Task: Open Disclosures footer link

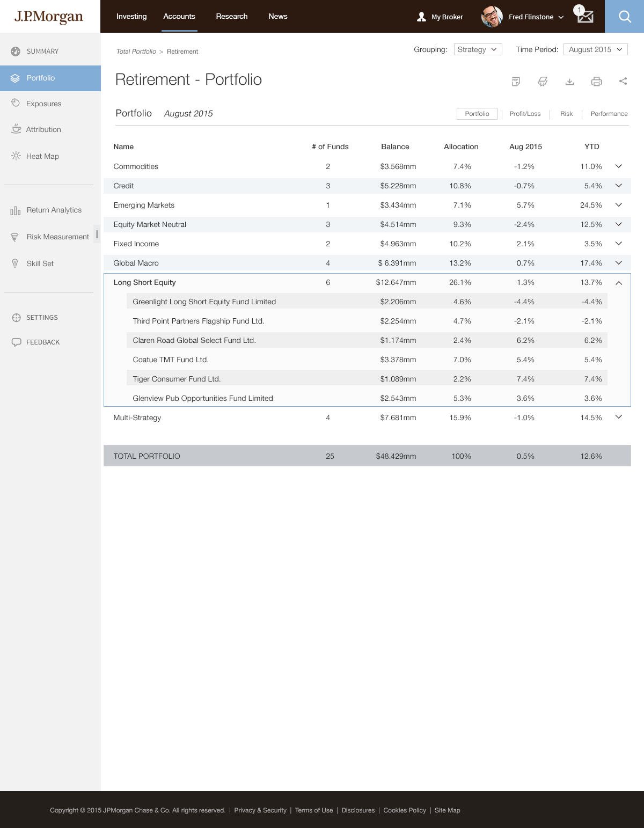Action: click(x=358, y=810)
